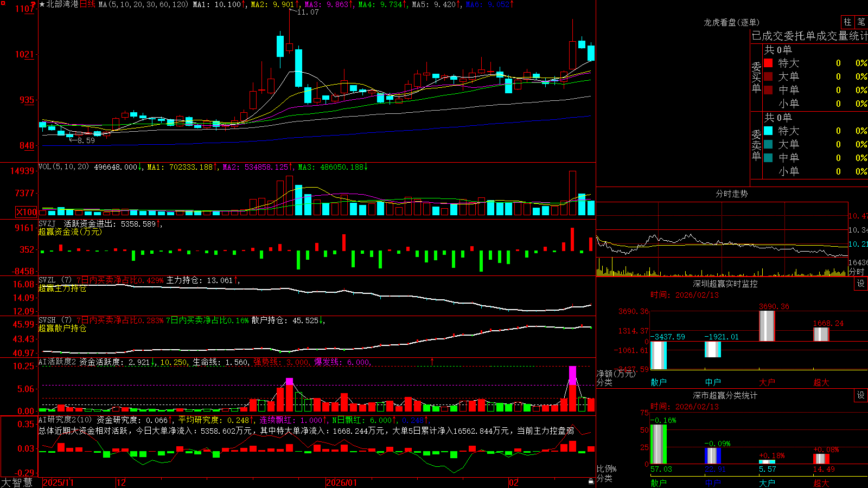Click the 超赢主力持仓 label
The height and width of the screenshot is (488, 868).
[62, 288]
